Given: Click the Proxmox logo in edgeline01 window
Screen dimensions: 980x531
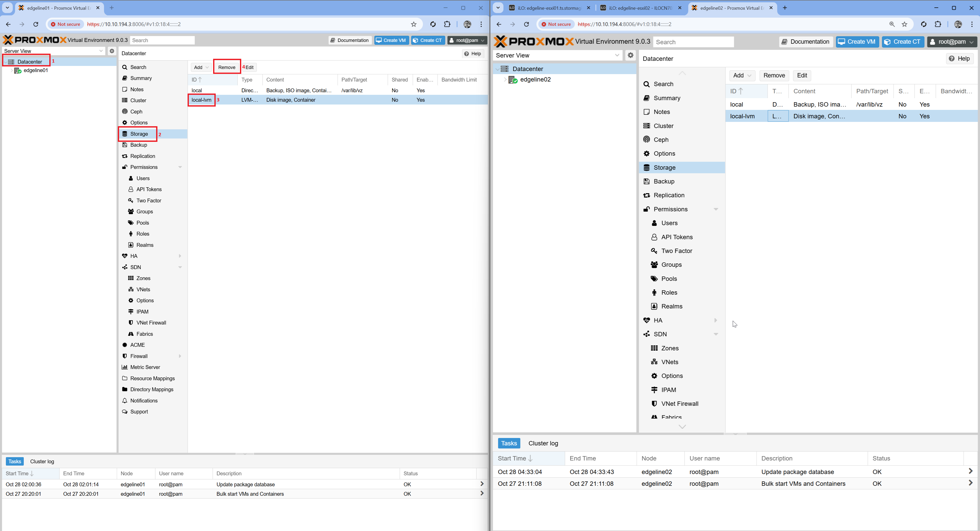Looking at the screenshot, I should click(34, 40).
